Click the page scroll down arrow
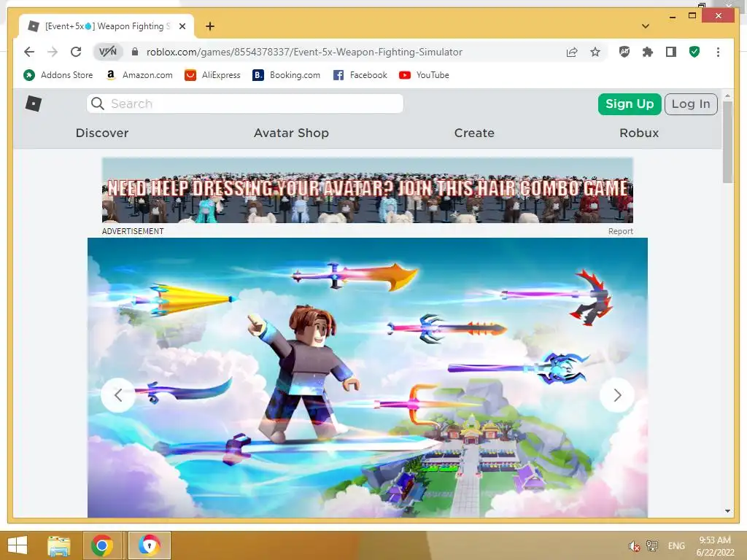747x560 pixels. pos(727,511)
